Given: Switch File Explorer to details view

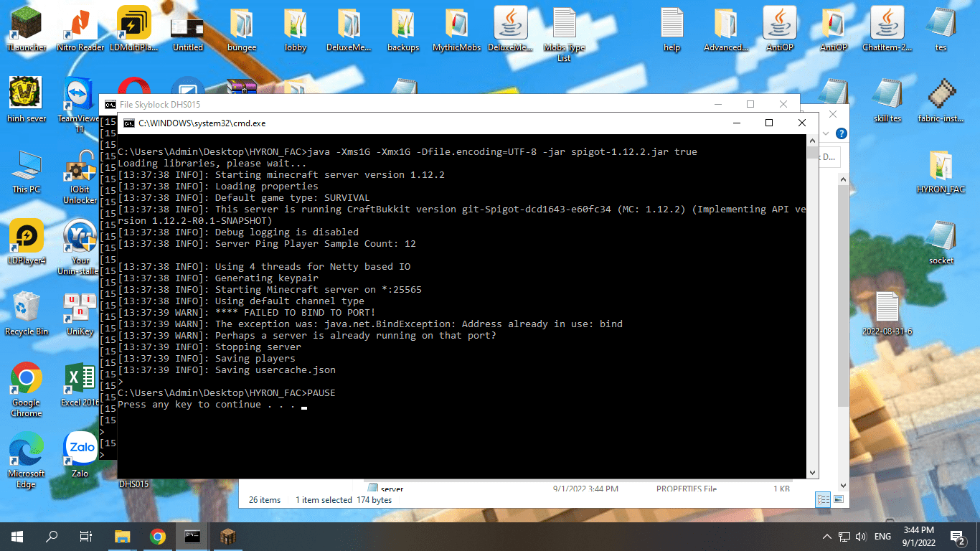Looking at the screenshot, I should click(x=824, y=499).
